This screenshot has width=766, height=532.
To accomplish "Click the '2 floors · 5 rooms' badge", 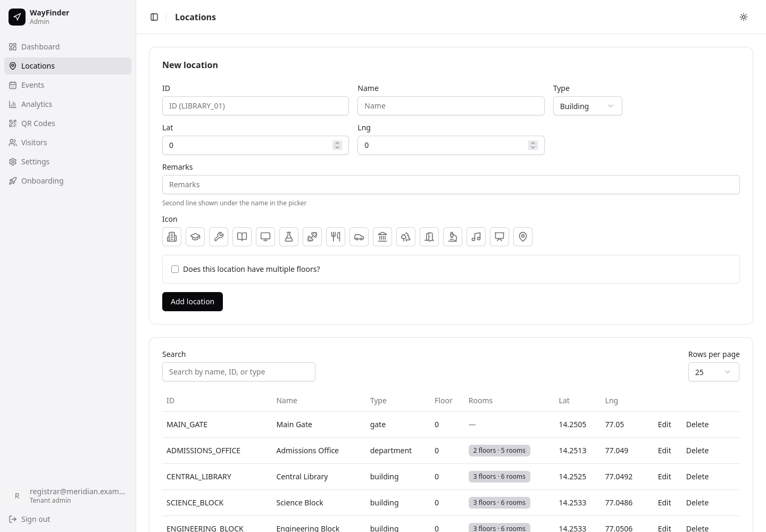I will 499,451.
